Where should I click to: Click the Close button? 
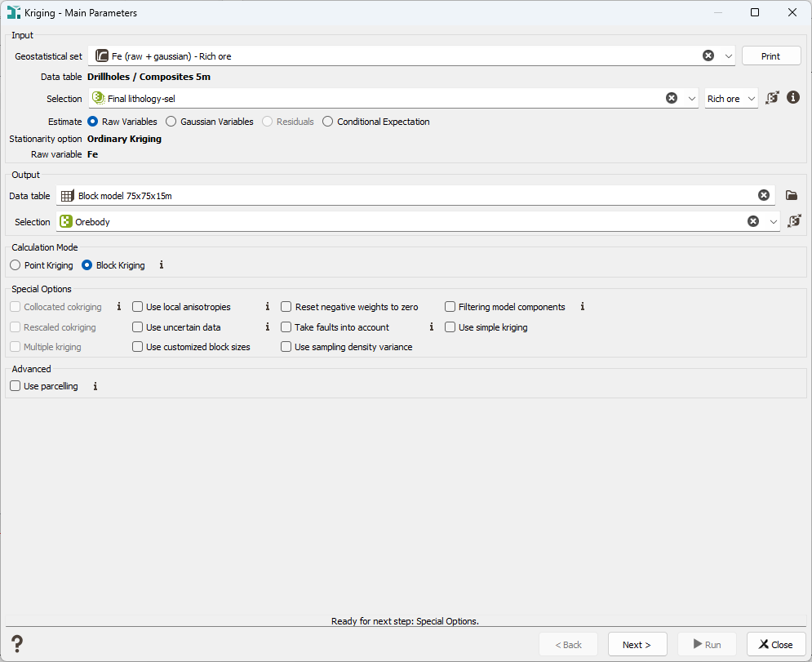776,644
